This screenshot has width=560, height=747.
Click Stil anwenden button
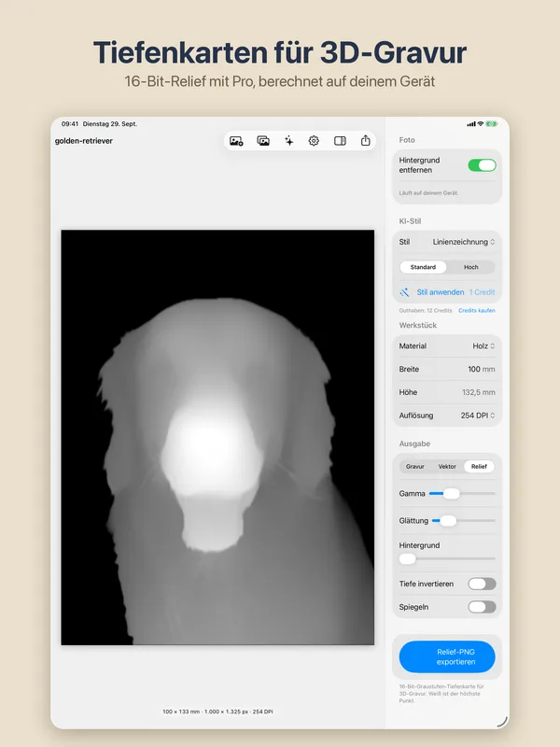(x=441, y=292)
